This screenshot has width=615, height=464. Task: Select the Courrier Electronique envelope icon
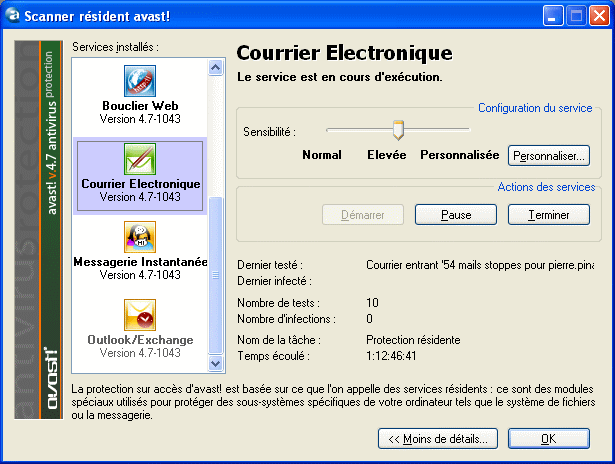tap(140, 159)
